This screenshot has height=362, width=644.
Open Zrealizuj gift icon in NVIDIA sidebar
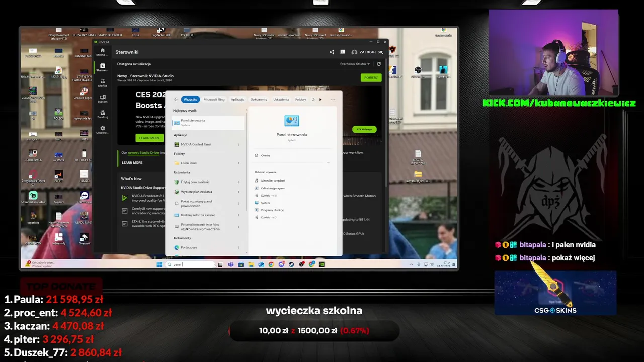pyautogui.click(x=103, y=114)
